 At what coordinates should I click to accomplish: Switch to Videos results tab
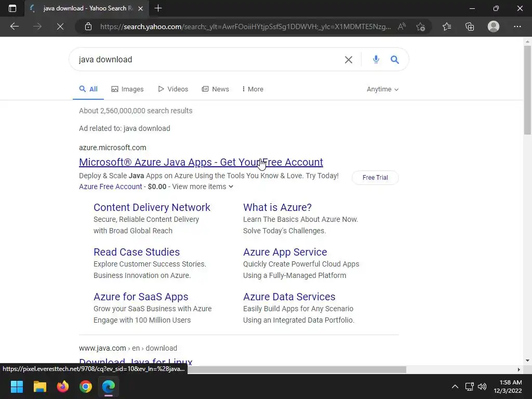173,89
